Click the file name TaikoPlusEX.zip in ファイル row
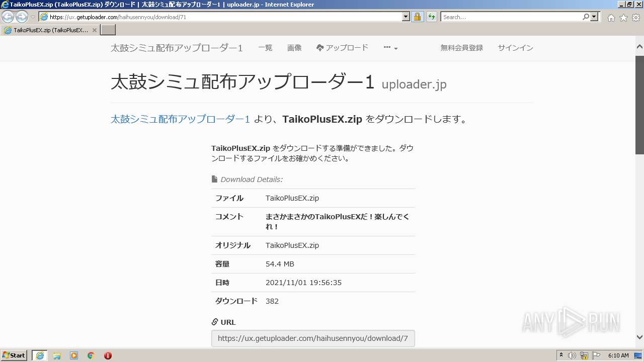Screen dimensions: 644x362 [x=292, y=198]
